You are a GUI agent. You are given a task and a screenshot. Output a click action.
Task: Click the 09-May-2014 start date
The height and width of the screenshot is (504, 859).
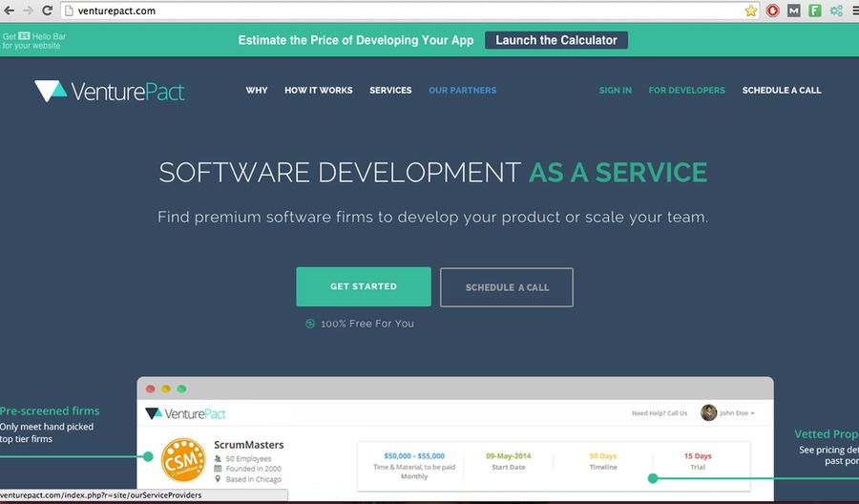509,455
